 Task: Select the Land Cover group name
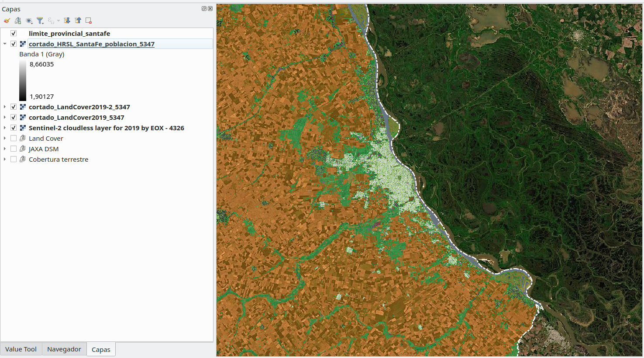(46, 138)
